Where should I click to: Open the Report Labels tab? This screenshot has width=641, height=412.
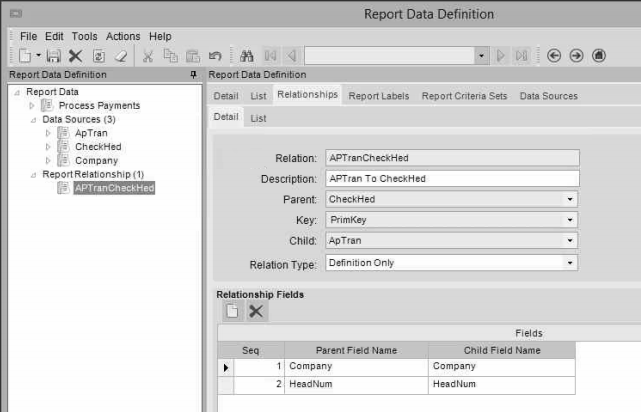[379, 96]
